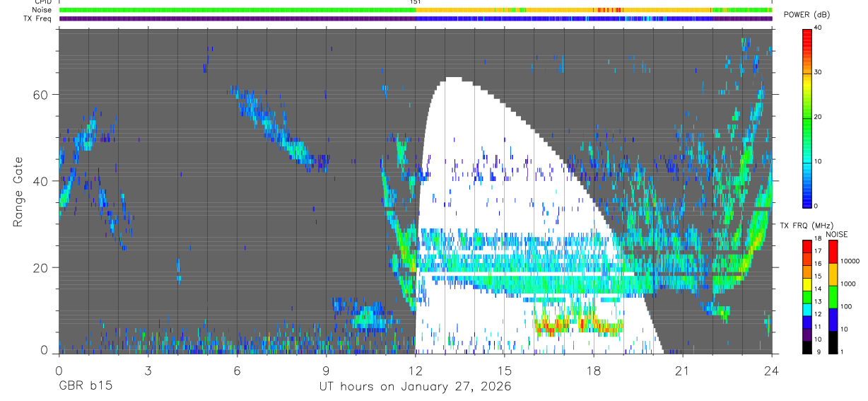The image size is (868, 401).
Task: Click the '10000' value on NOISE scale
Action: tap(852, 261)
